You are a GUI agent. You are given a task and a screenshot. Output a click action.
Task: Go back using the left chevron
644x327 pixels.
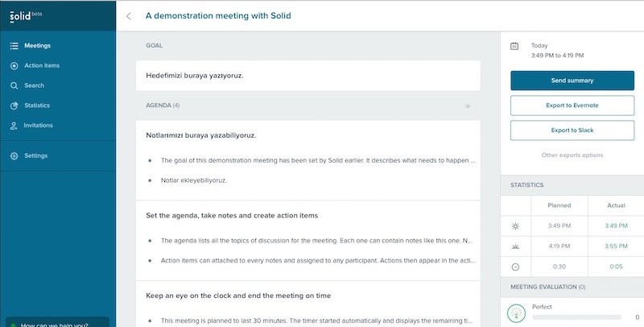click(x=130, y=15)
